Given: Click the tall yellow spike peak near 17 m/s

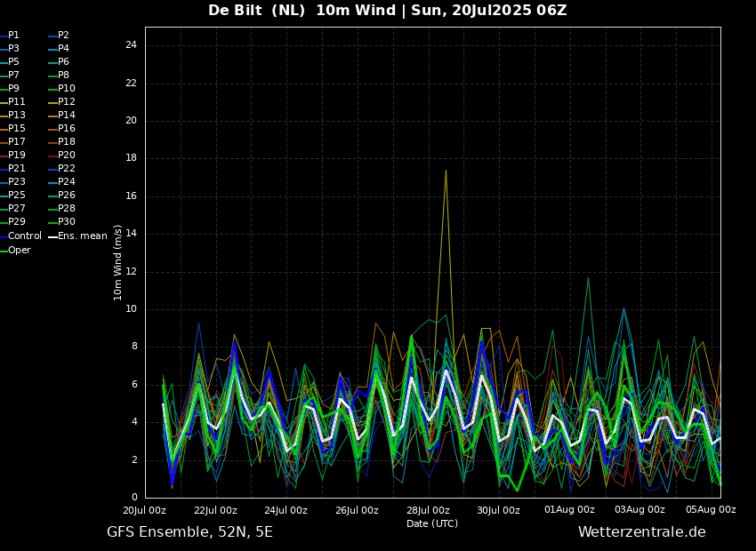Looking at the screenshot, I should click(446, 171).
